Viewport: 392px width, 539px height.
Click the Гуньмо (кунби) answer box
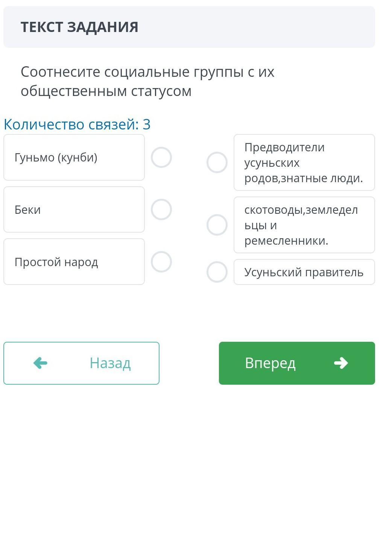coord(74,157)
